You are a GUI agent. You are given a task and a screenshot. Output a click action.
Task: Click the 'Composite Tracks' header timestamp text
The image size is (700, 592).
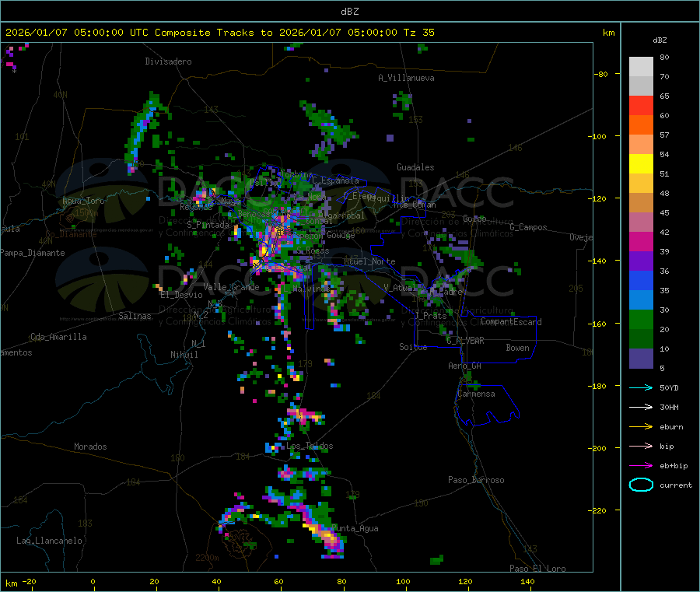tap(219, 33)
